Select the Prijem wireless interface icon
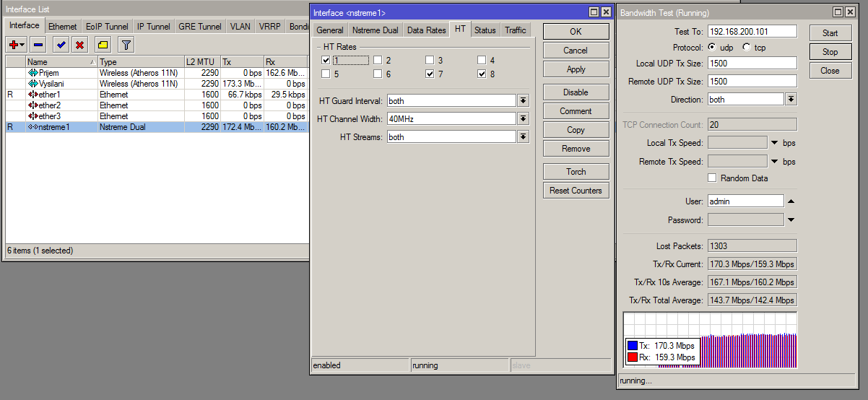This screenshot has height=400, width=868. tap(33, 73)
